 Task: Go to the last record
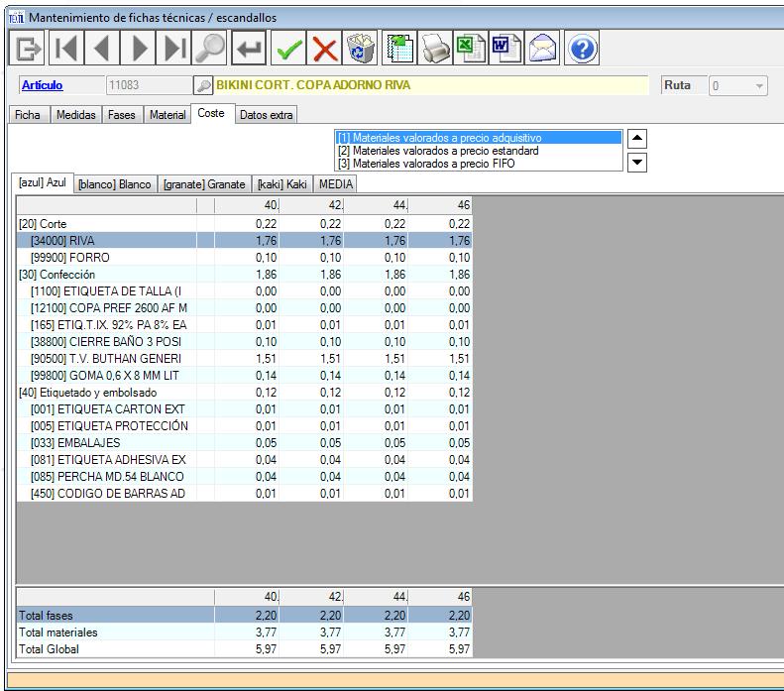pos(175,49)
